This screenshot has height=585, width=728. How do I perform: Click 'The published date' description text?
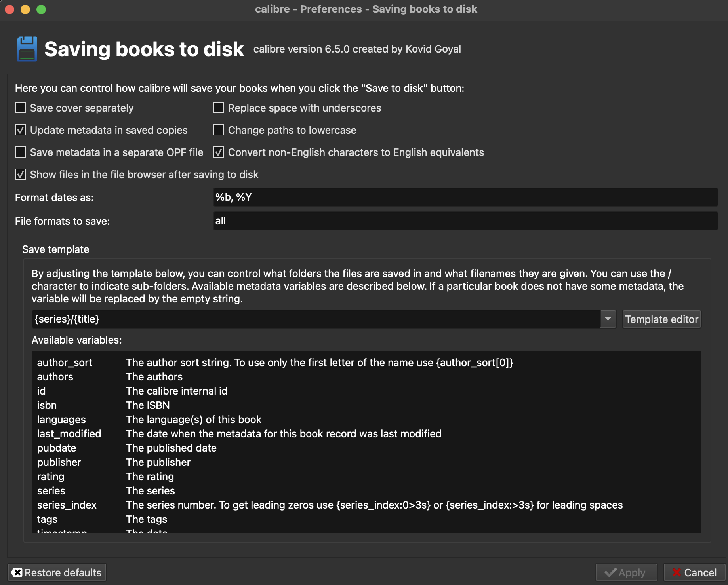[171, 448]
